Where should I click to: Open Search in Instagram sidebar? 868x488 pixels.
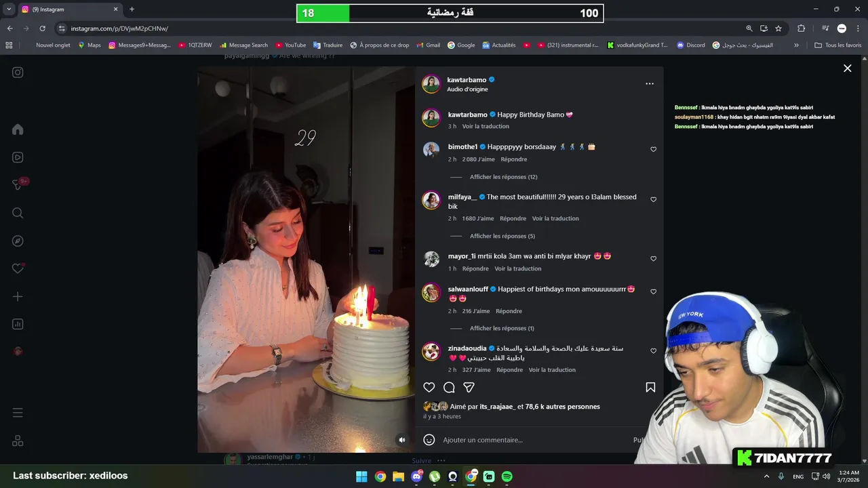coord(18,213)
